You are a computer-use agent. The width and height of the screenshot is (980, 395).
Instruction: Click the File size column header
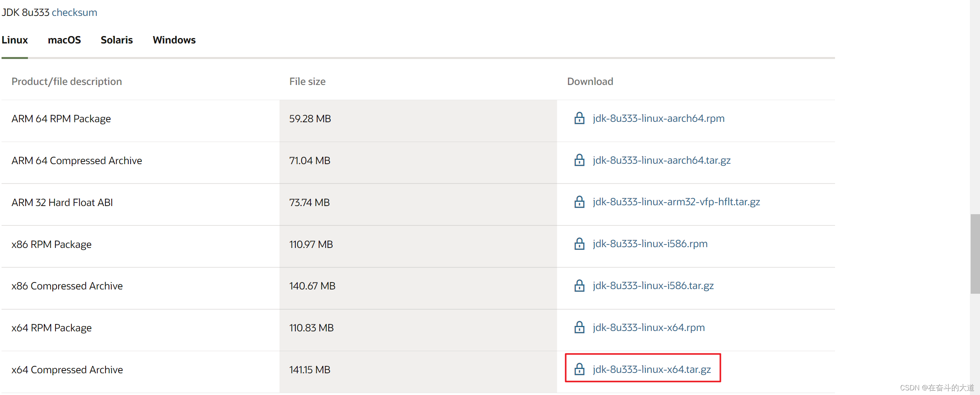point(307,81)
